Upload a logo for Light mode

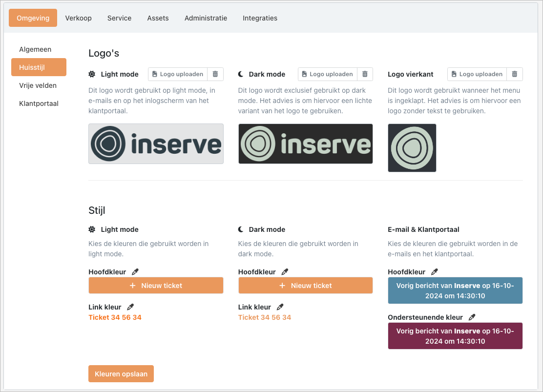point(178,74)
